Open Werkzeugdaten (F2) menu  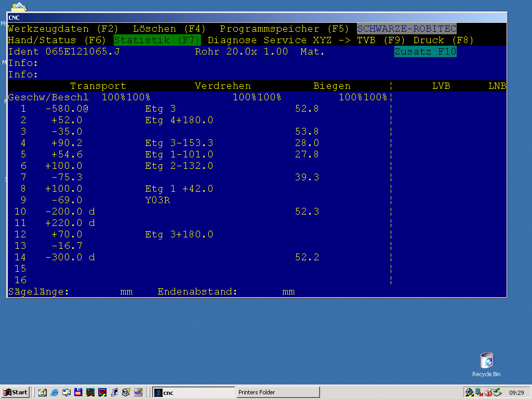[63, 29]
